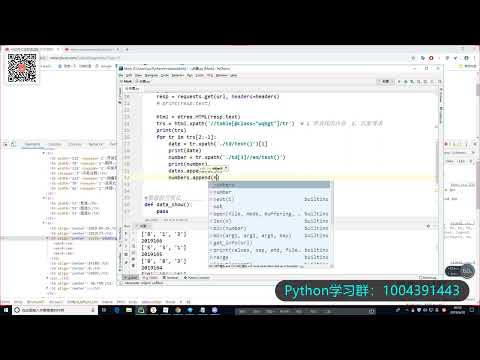This screenshot has height=360, width=480.
Task: Click the rerun icon in Run panel
Action: pos(126,233)
